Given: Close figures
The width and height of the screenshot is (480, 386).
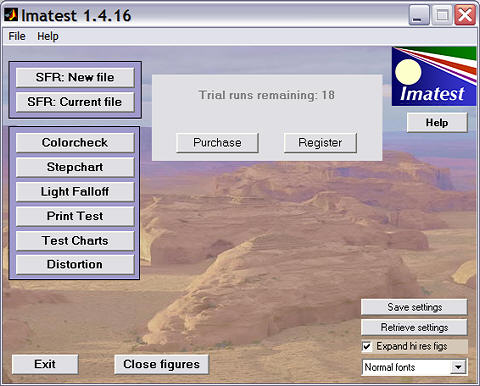Looking at the screenshot, I should tap(162, 364).
